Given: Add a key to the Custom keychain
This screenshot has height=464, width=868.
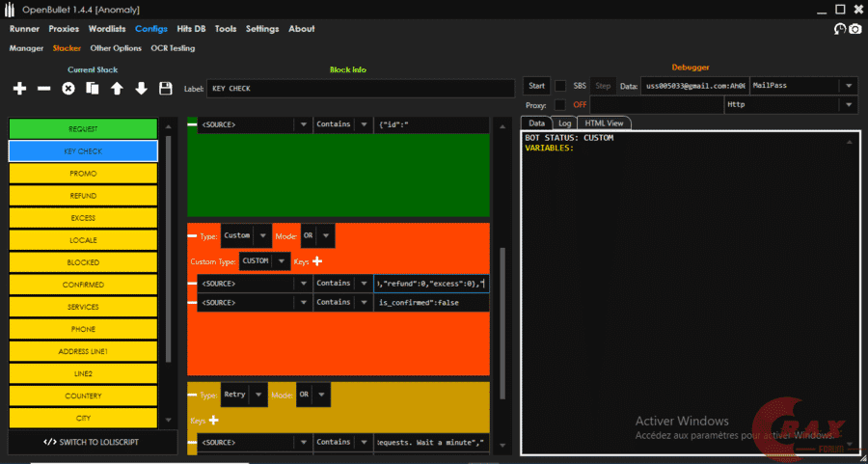Looking at the screenshot, I should pos(317,261).
